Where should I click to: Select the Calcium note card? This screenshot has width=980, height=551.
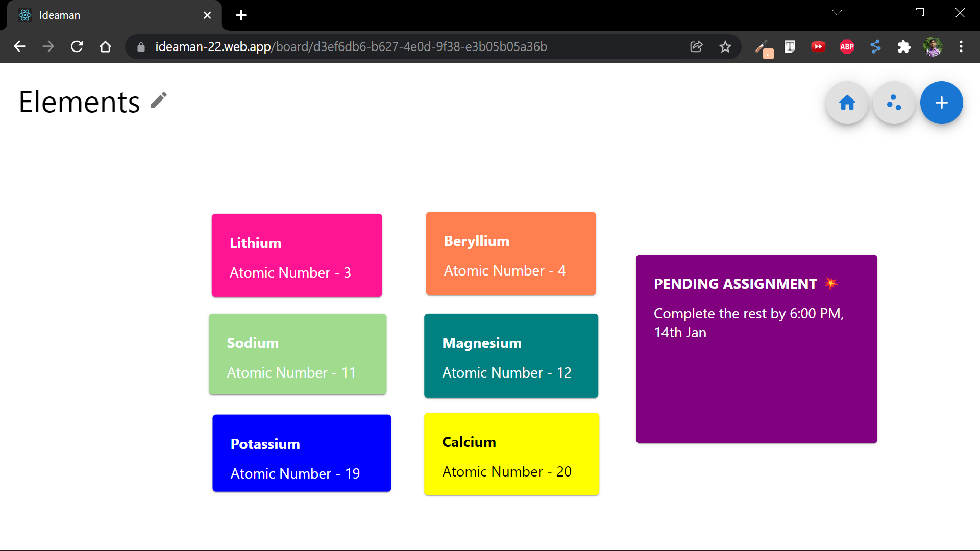[511, 454]
